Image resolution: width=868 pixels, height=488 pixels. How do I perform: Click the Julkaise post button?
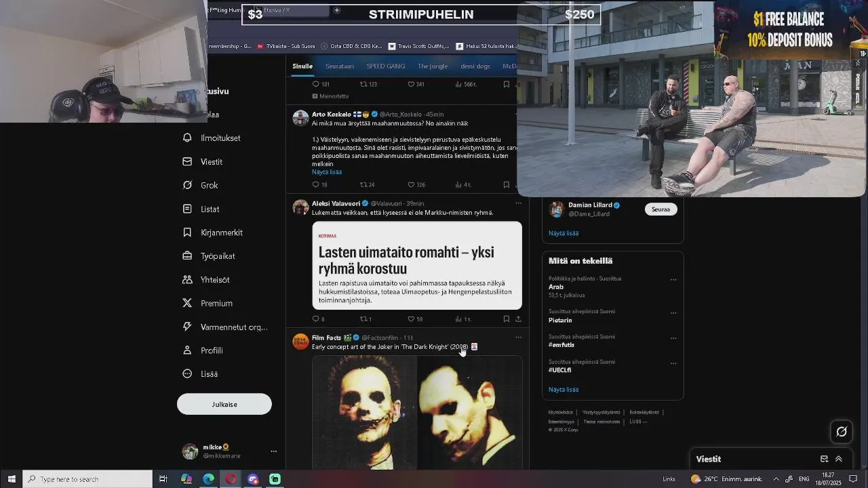pos(224,404)
